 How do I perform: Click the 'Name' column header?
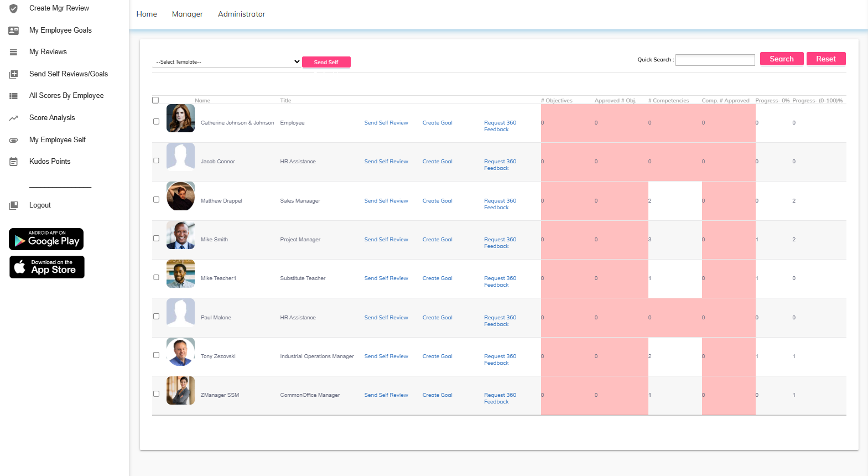(202, 101)
